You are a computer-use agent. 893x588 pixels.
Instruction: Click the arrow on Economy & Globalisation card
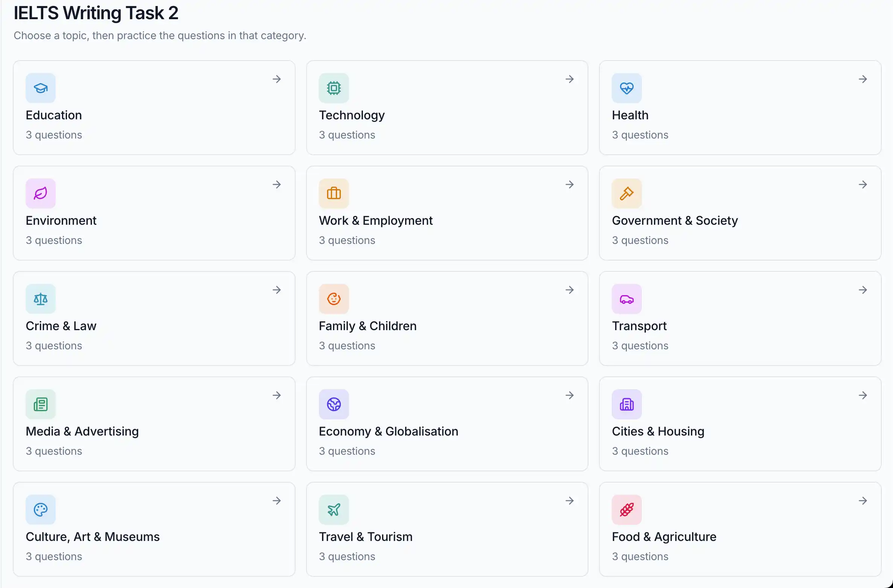[x=570, y=395]
